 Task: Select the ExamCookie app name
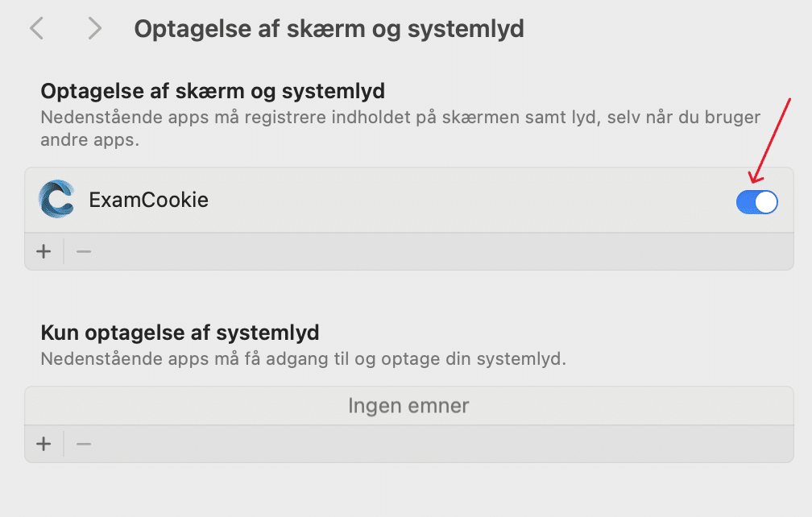pos(149,200)
